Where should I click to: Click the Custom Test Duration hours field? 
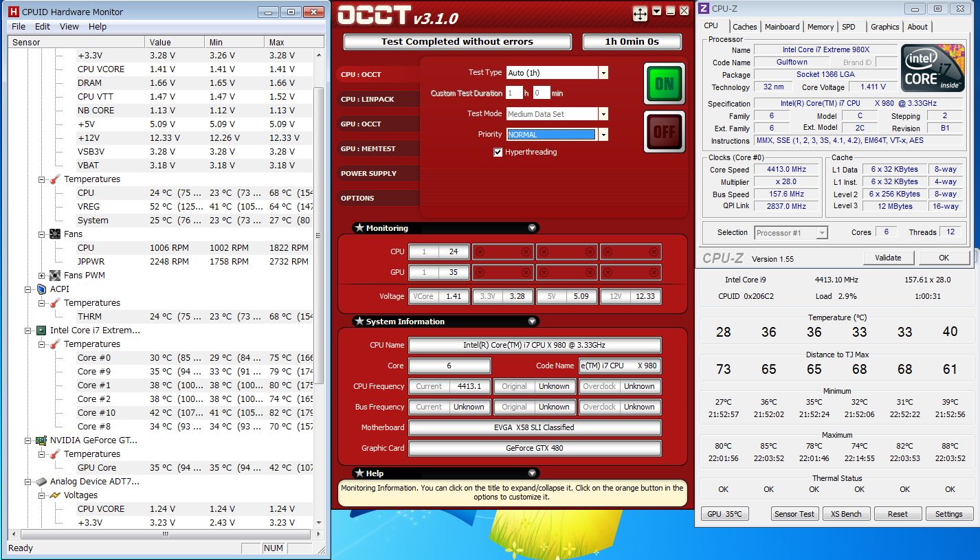pyautogui.click(x=513, y=93)
